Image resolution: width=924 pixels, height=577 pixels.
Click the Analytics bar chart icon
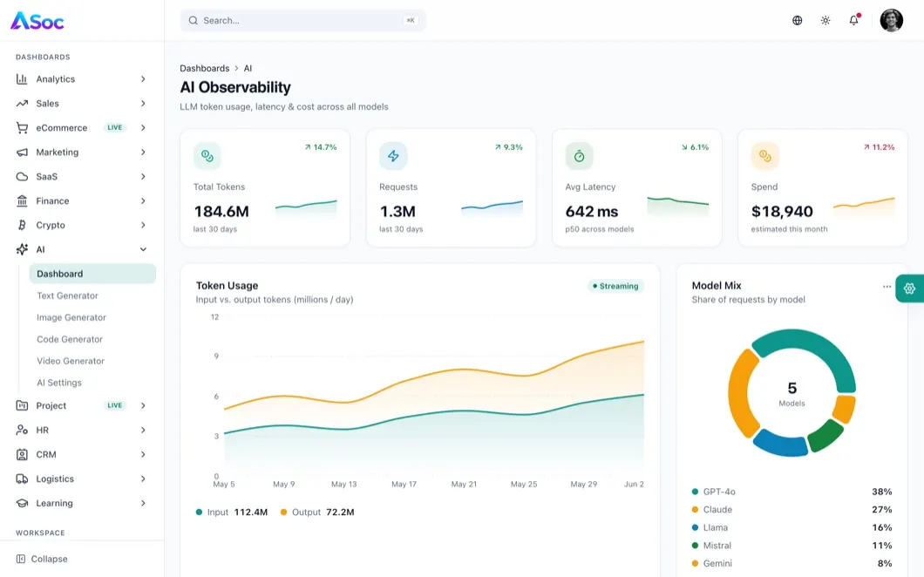click(x=22, y=79)
